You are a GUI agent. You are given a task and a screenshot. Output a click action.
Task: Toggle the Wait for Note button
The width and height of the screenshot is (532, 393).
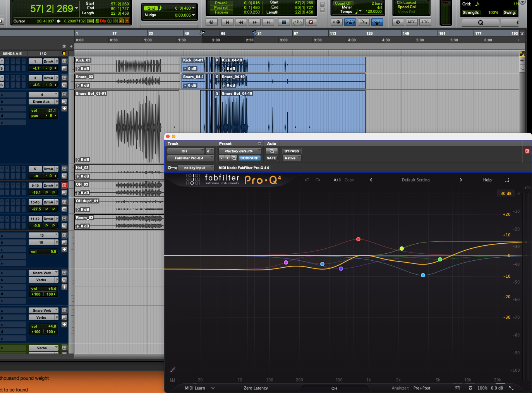(336, 22)
